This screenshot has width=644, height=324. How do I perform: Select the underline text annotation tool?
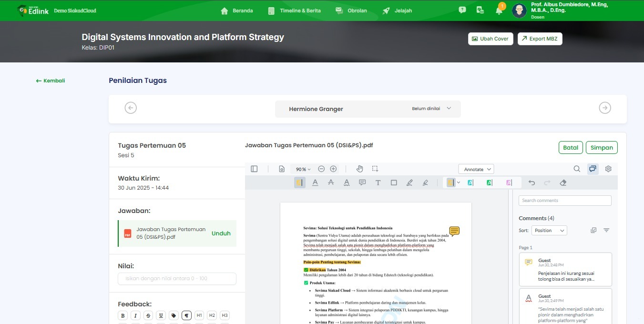tap(315, 182)
